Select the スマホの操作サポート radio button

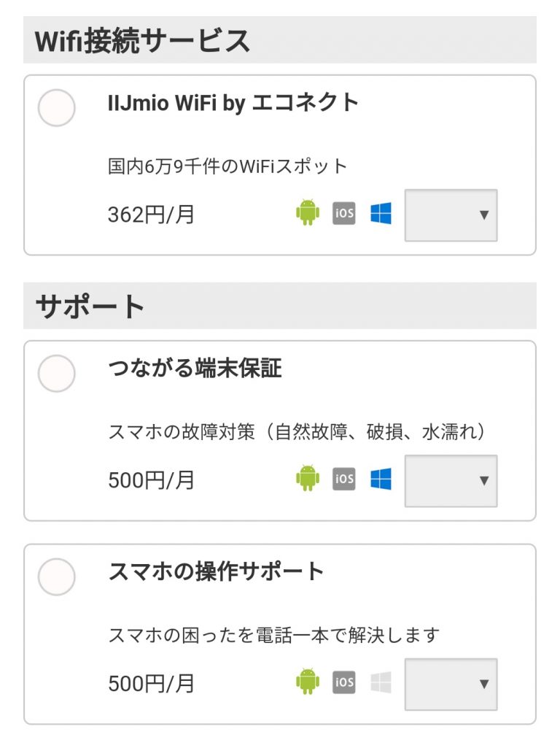56,577
